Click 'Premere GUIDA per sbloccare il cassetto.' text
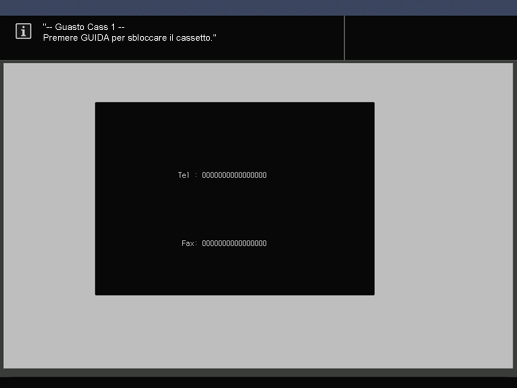The height and width of the screenshot is (388, 517). click(x=130, y=38)
